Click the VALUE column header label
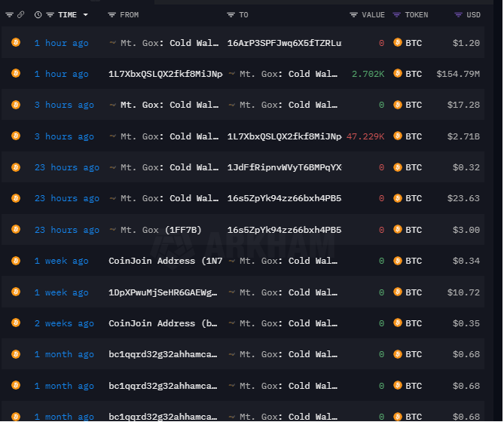 tap(373, 15)
